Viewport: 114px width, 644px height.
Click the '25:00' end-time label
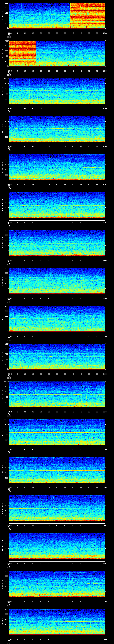pos(105,412)
